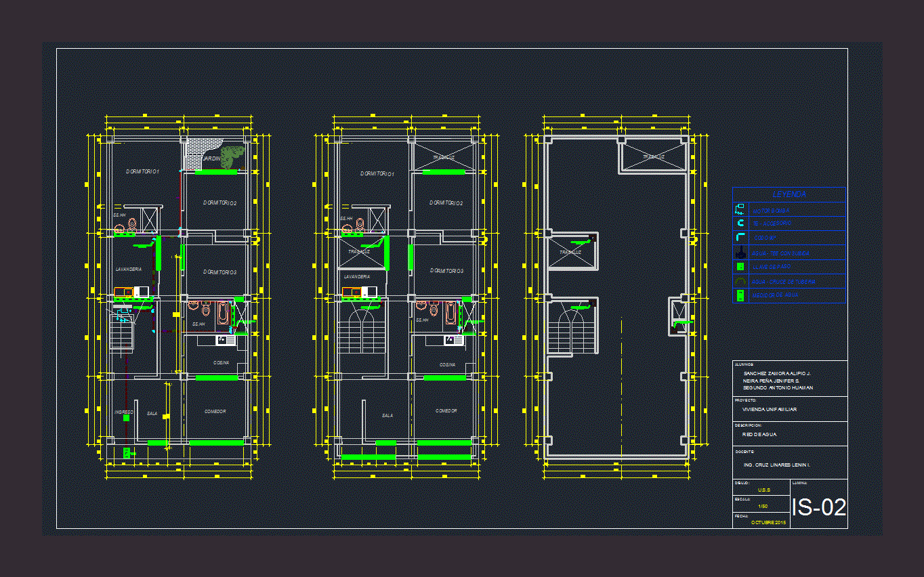Screen dimensions: 924x577
Task: Select the DIBUJO heading in title block
Action: [742, 483]
